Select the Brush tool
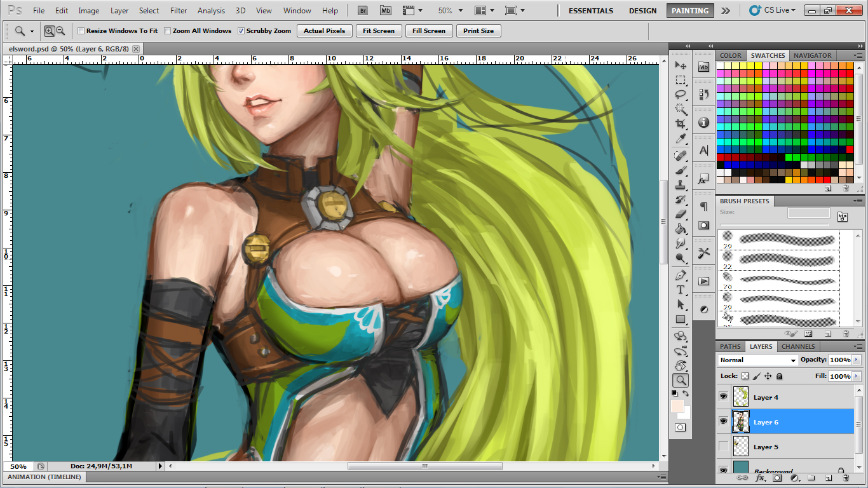Viewport: 868px width, 488px height. [681, 170]
